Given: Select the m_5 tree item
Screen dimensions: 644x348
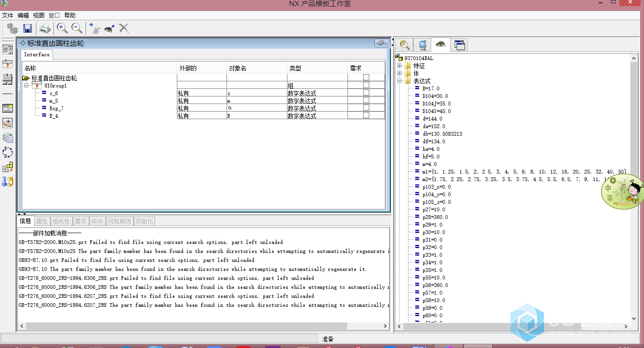Looking at the screenshot, I should (53, 101).
